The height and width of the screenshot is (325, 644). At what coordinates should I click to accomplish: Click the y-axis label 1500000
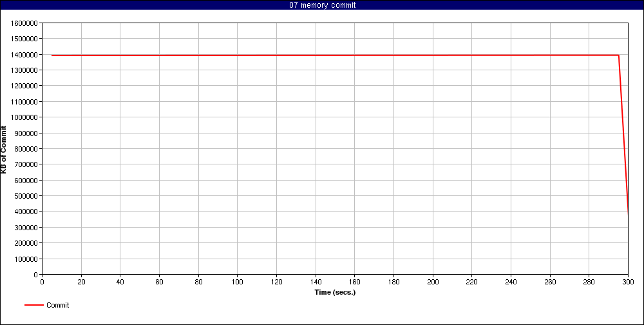coord(26,39)
